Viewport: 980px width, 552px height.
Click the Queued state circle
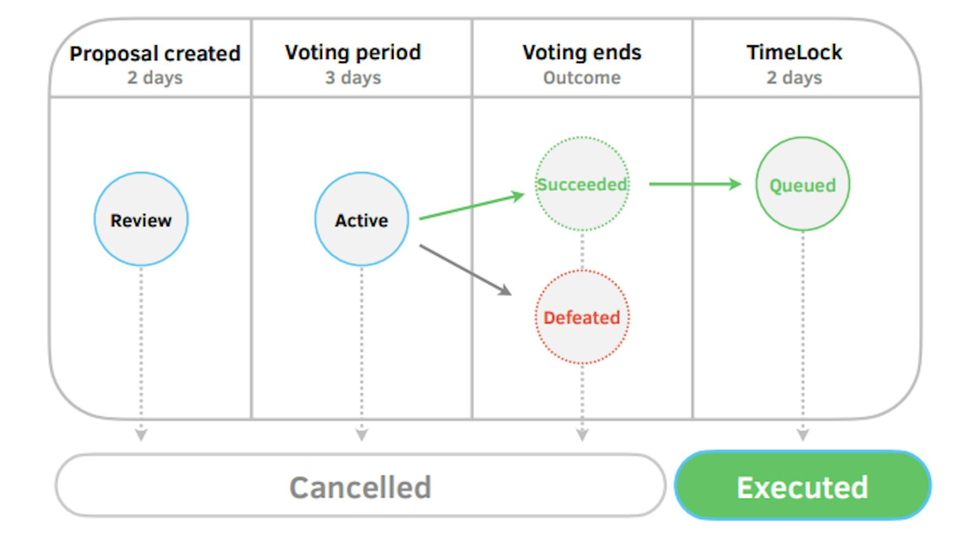coord(802,184)
